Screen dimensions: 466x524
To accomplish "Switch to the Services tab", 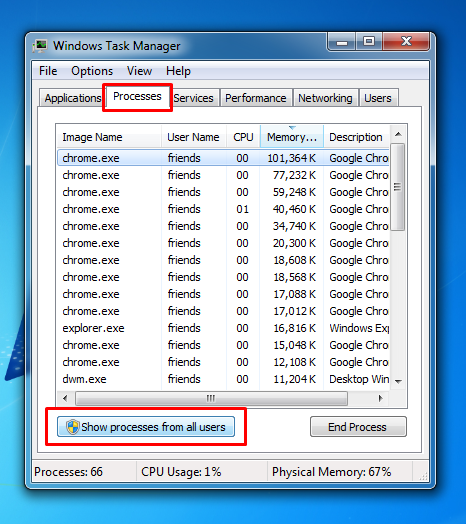I will pyautogui.click(x=194, y=98).
